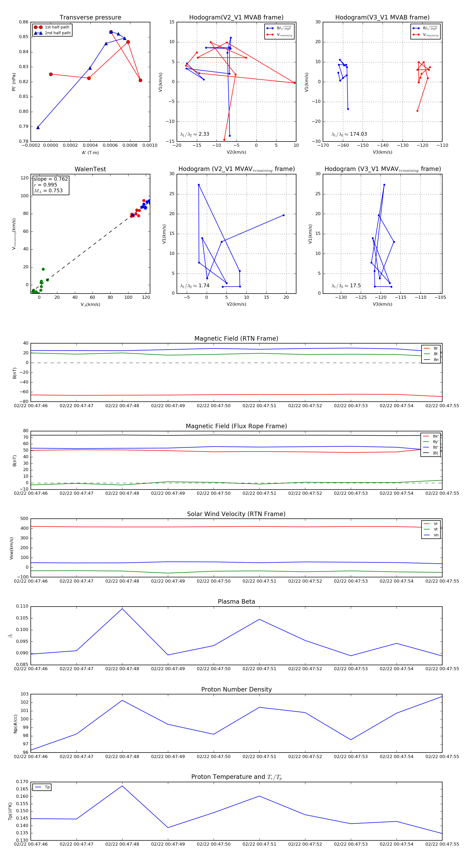
Task: Click the "Tp(10^6K)" y-axis label
Action: point(10,811)
